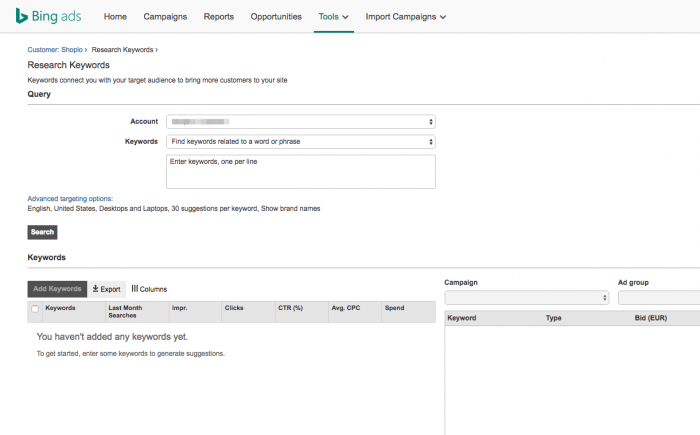
Task: Open the Campaign selector dropdown
Action: [x=526, y=298]
